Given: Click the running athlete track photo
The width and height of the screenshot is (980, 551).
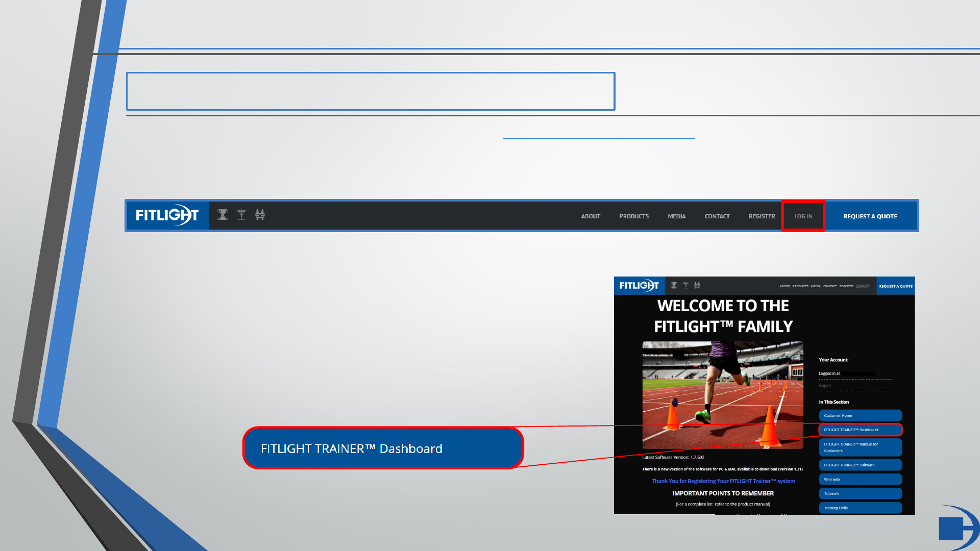Looking at the screenshot, I should 722,395.
